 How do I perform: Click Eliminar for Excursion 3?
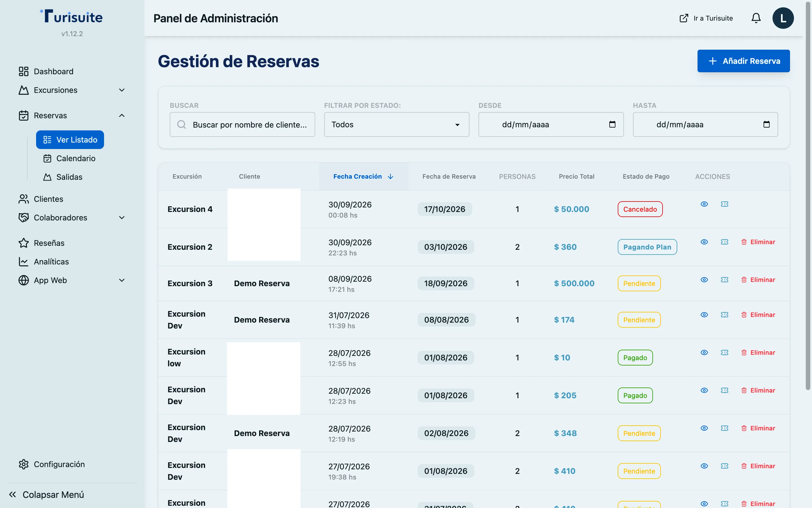(x=758, y=279)
